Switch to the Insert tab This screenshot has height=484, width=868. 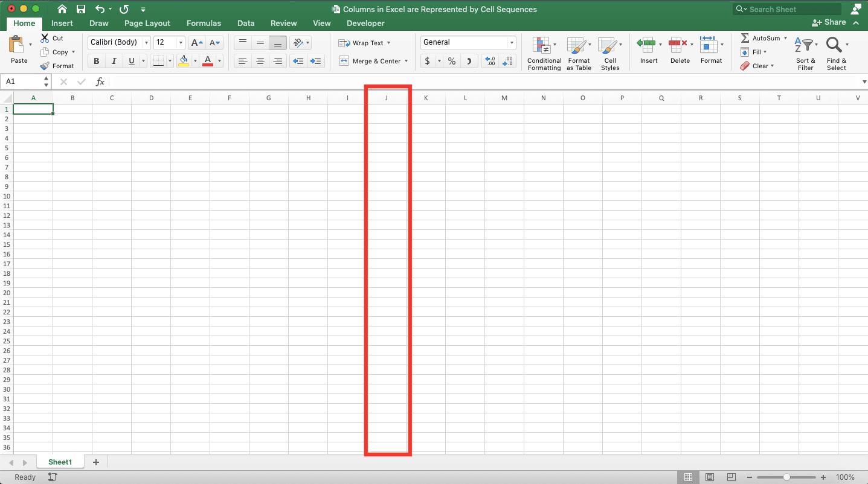(62, 23)
